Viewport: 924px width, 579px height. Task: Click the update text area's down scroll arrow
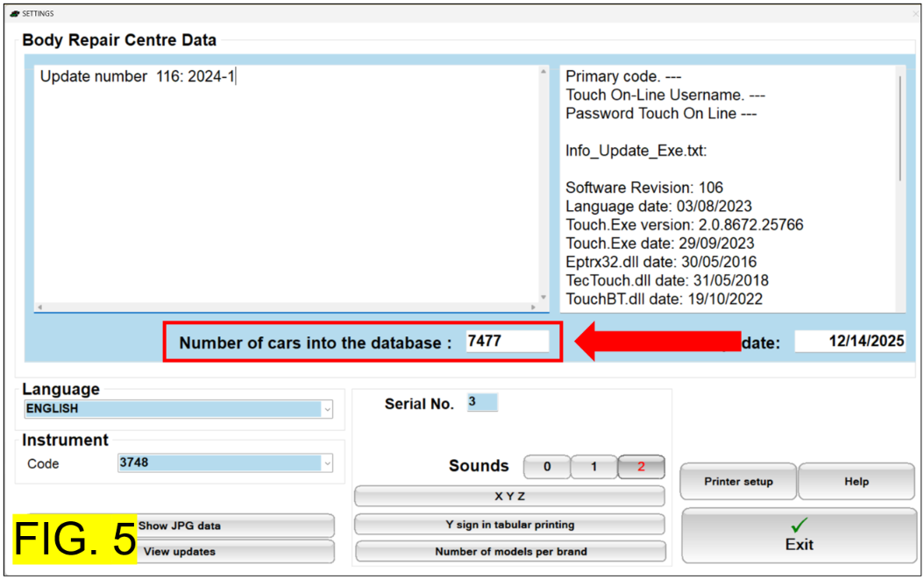544,298
